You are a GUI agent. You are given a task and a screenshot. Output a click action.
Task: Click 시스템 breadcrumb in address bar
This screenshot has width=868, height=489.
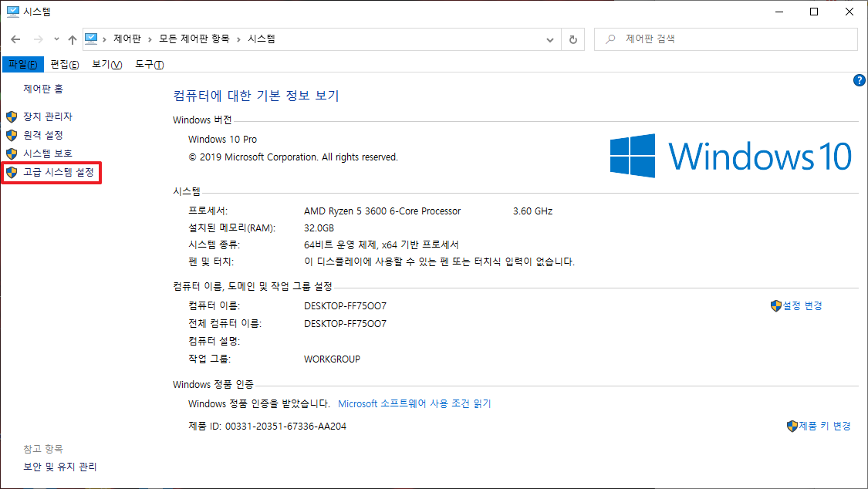(262, 39)
